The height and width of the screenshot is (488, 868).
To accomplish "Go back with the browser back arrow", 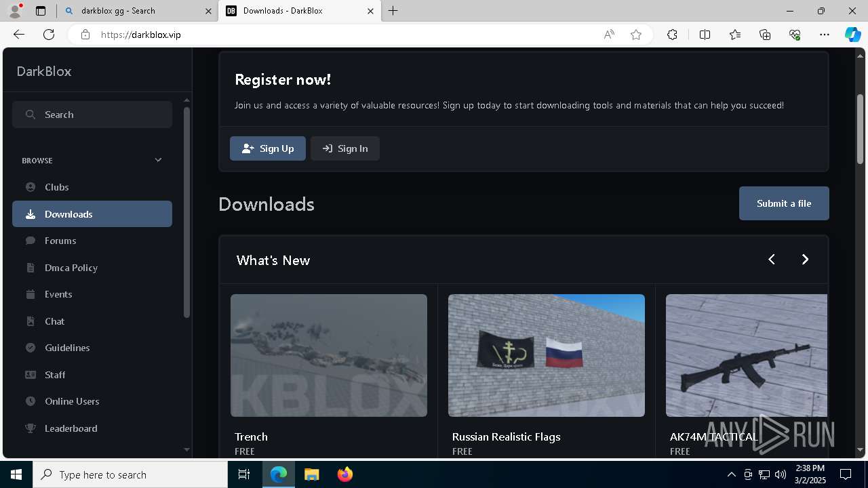I will 19,35.
